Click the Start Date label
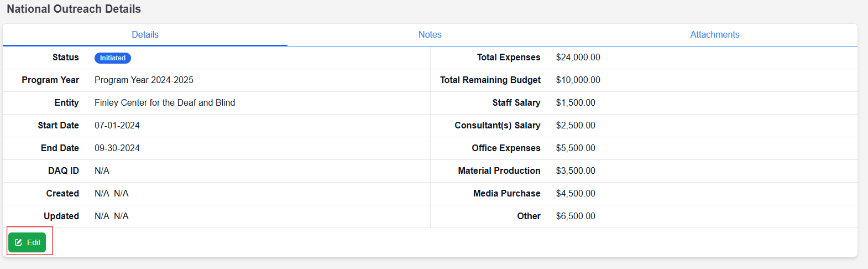 58,125
